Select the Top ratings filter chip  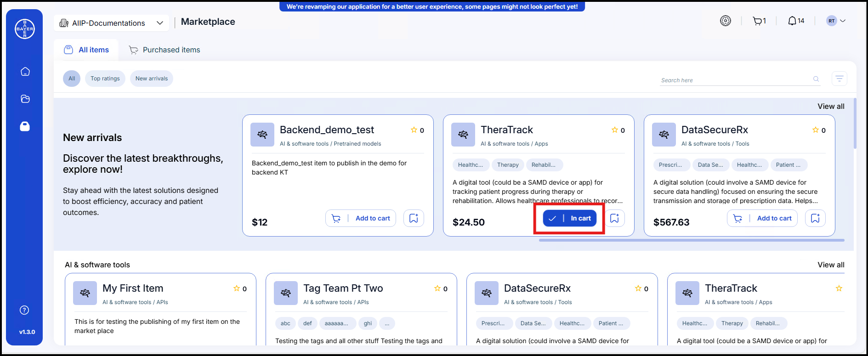tap(105, 79)
